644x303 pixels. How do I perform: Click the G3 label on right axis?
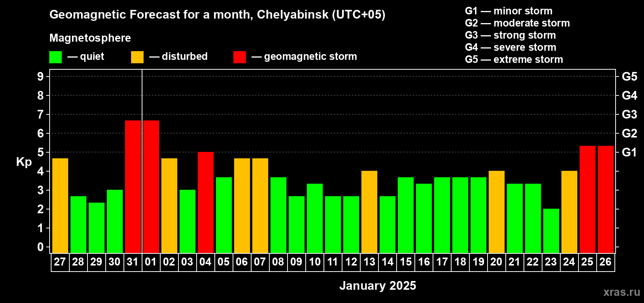(630, 114)
